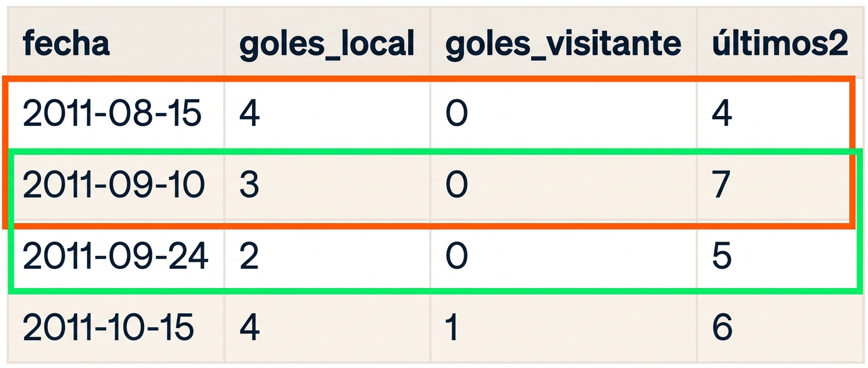Click goles_visitante value in 2011-09-10 row
Screen dimensions: 868x368
pyautogui.click(x=456, y=185)
